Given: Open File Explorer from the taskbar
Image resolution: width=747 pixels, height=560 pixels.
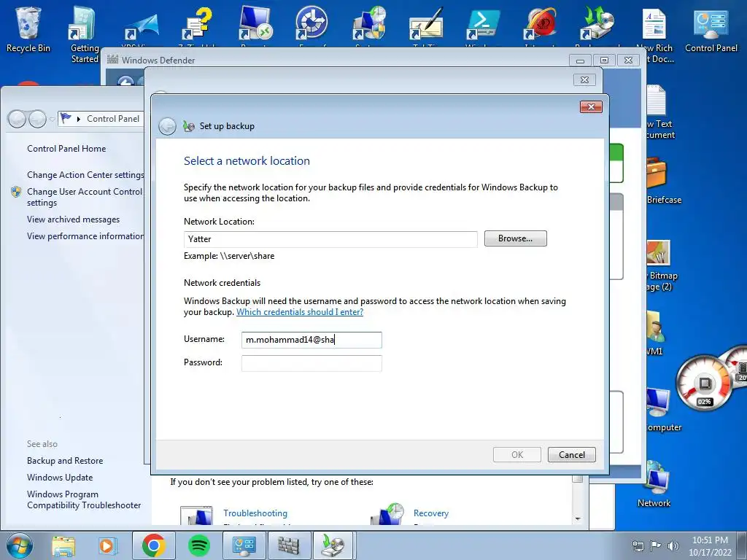Looking at the screenshot, I should click(x=63, y=545).
